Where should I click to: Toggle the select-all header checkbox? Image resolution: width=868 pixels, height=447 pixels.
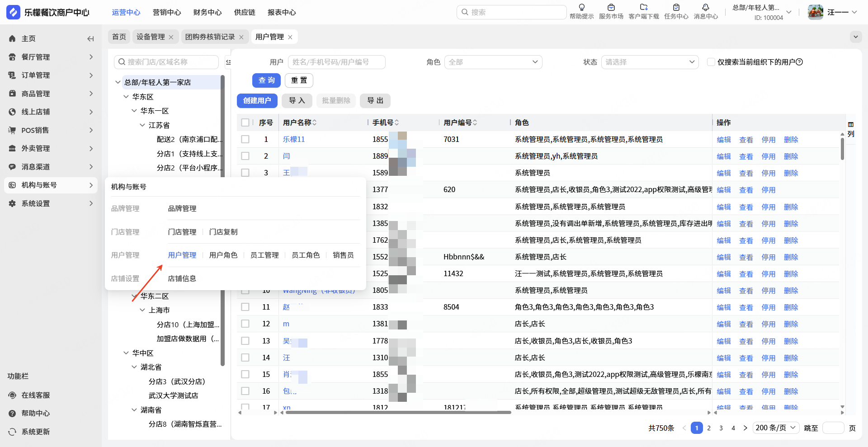[x=245, y=122]
